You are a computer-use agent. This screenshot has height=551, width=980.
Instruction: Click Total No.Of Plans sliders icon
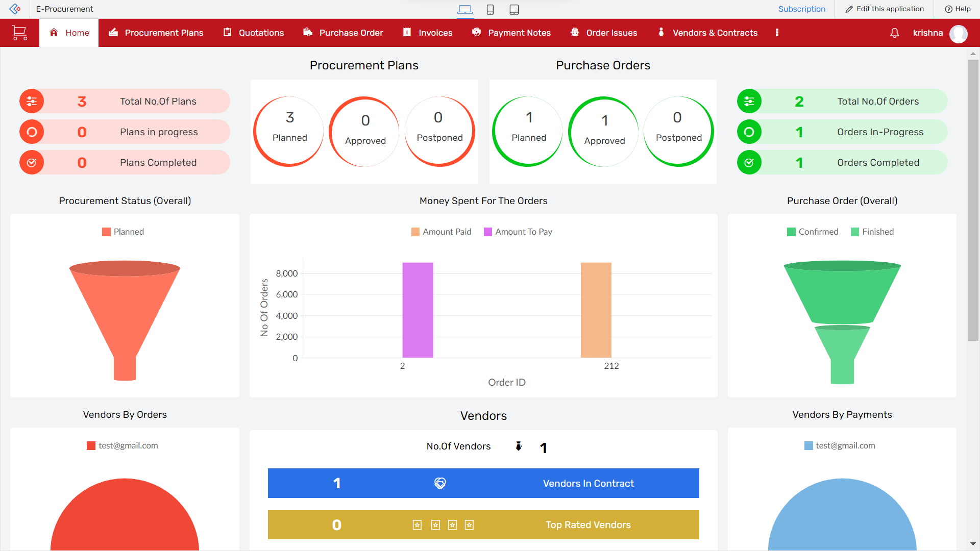pos(32,102)
